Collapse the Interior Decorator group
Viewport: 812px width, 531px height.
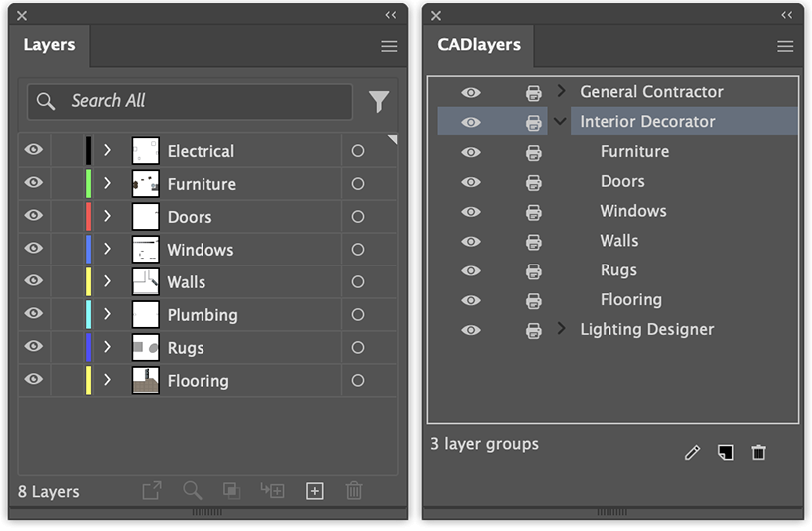pyautogui.click(x=560, y=122)
